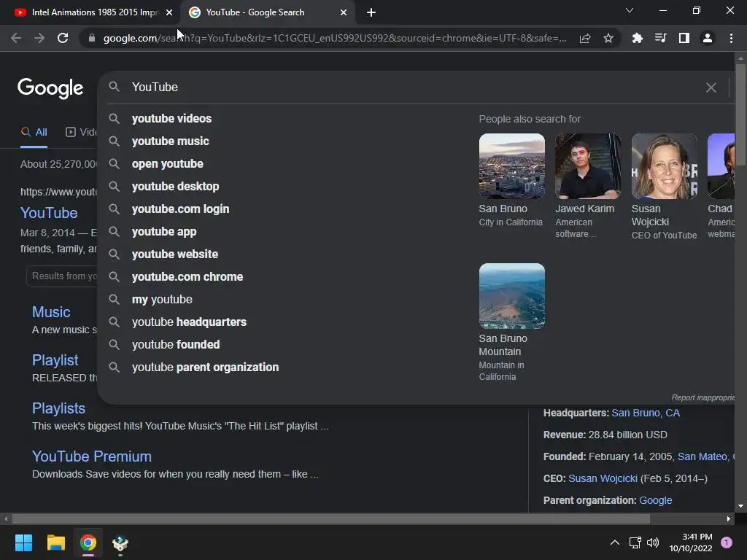Open the San Bruno city thumbnail
747x560 pixels.
pos(511,166)
